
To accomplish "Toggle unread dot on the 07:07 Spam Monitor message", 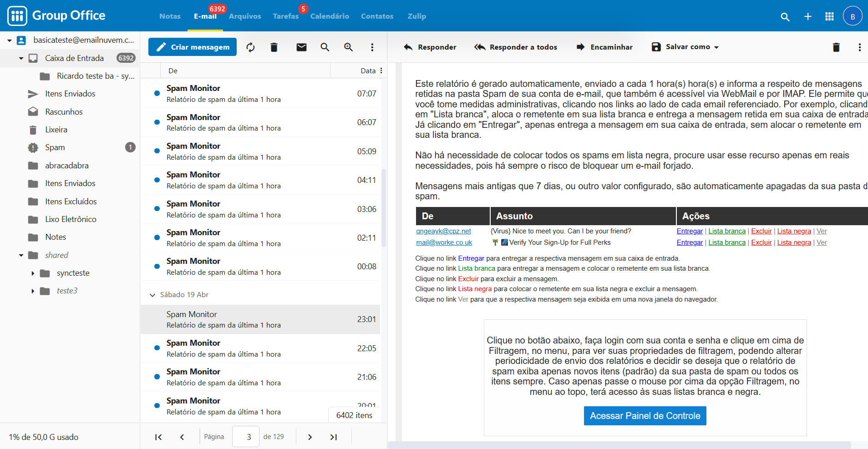I will click(x=157, y=93).
